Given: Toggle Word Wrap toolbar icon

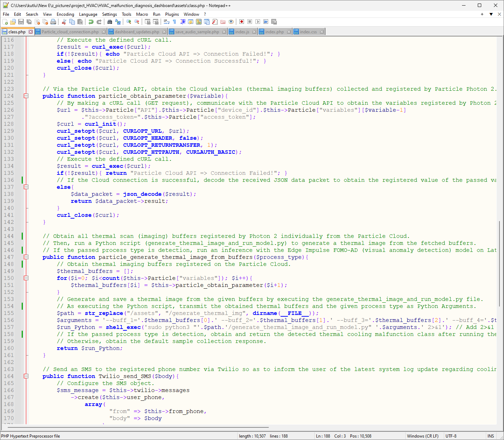Looking at the screenshot, I should coord(166,22).
